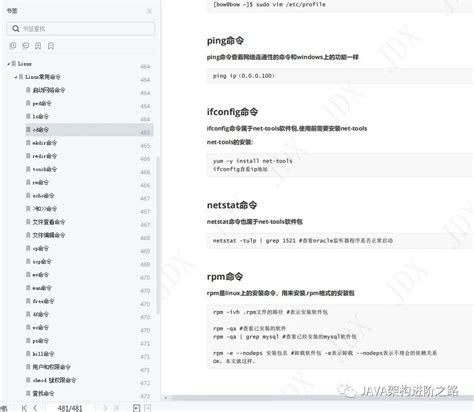Open the df命令 bookmark
This screenshot has height=412, width=474.
point(40,314)
